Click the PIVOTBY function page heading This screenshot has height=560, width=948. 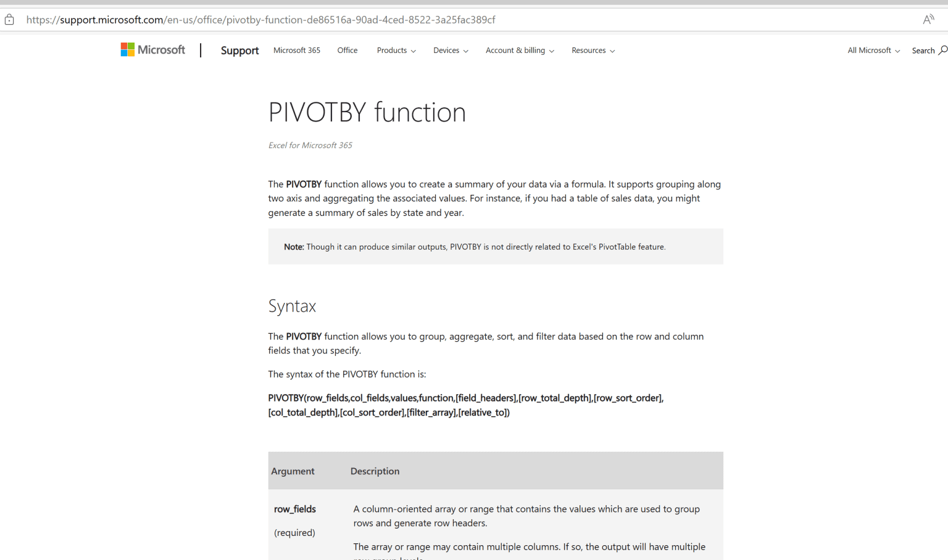(x=367, y=112)
